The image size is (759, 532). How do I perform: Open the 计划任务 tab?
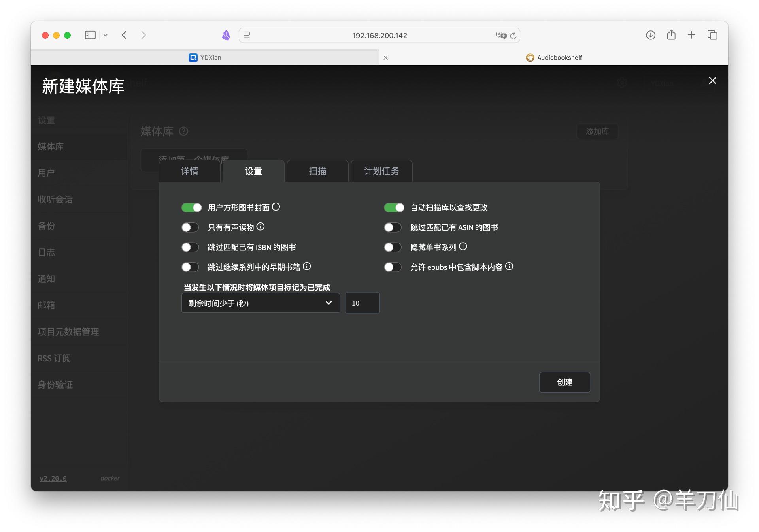pos(381,171)
